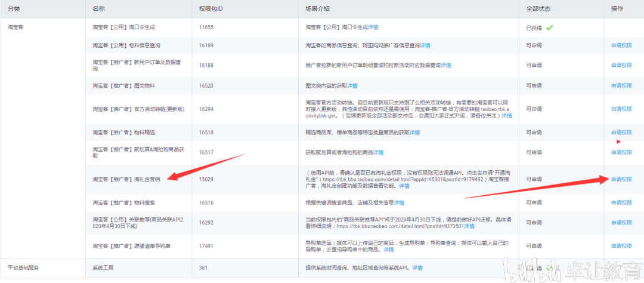The height and width of the screenshot is (283, 644).
Task: Select package ID 11655
Action: coord(206,27)
